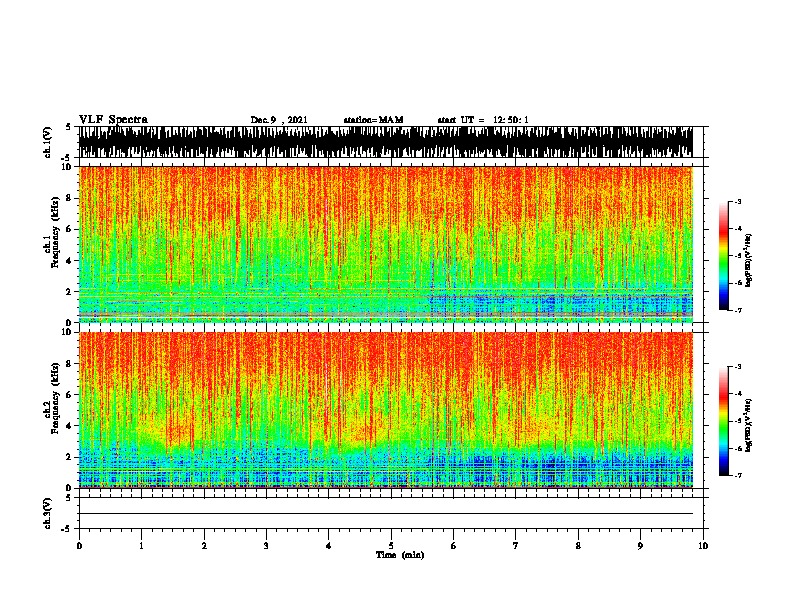This screenshot has height=612, width=792.
Task: Click the ch.1 colorbar "log(PSD)" unit label
Action: (x=749, y=261)
